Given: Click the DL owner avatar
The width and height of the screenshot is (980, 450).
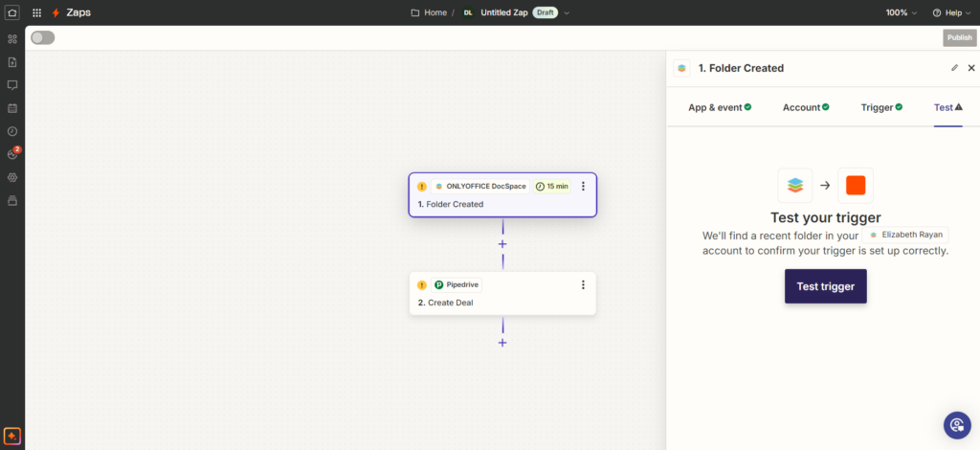Looking at the screenshot, I should point(468,12).
